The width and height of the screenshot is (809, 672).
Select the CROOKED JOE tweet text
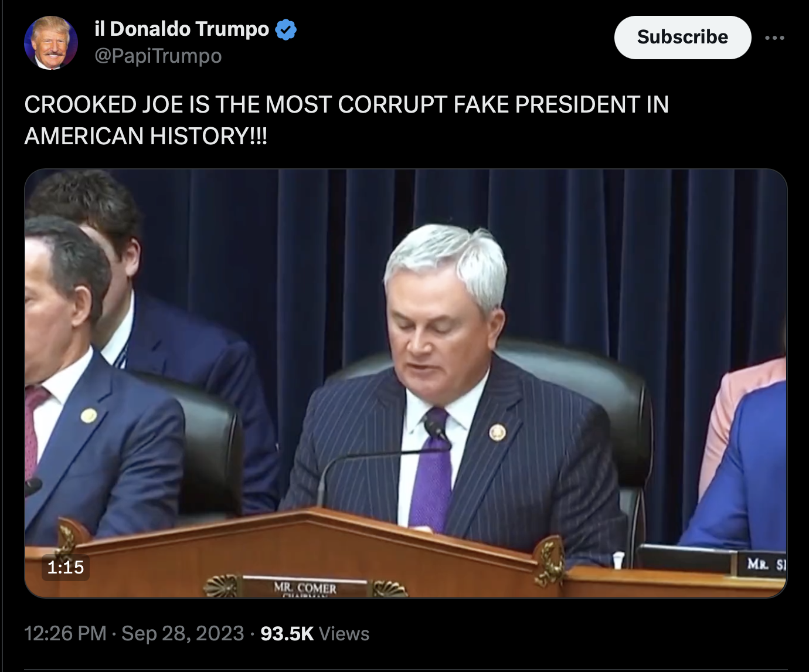point(346,120)
